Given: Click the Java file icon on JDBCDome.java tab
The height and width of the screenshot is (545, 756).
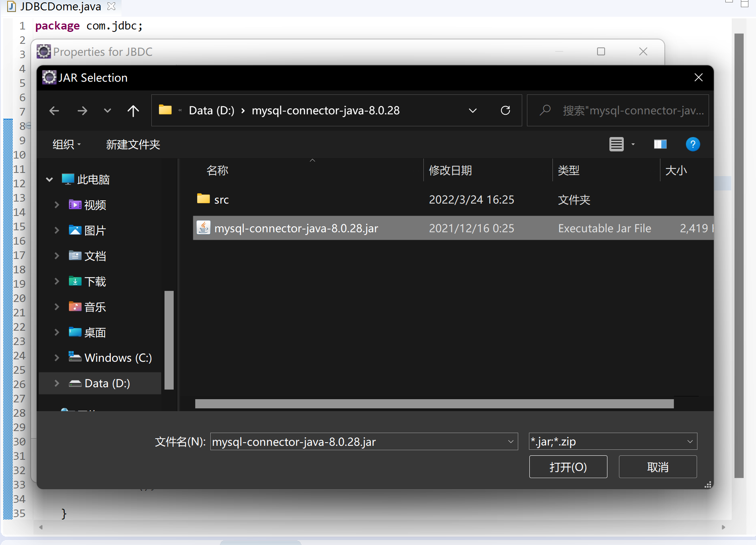Looking at the screenshot, I should click(x=11, y=6).
